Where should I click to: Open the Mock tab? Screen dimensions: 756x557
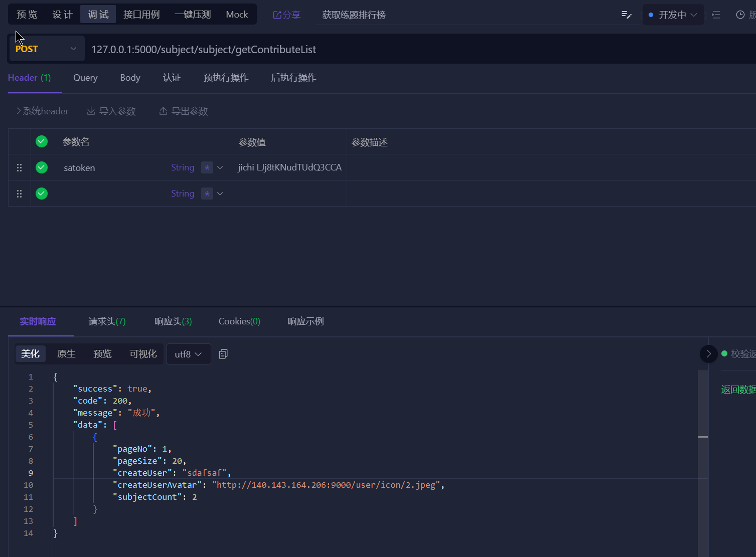[x=237, y=15]
